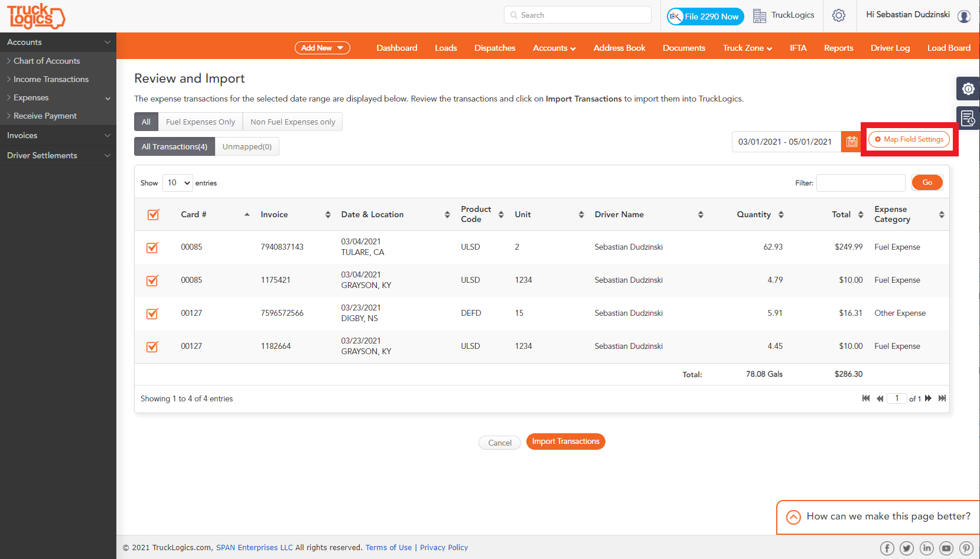Expand the Invoices sidebar section

click(58, 135)
